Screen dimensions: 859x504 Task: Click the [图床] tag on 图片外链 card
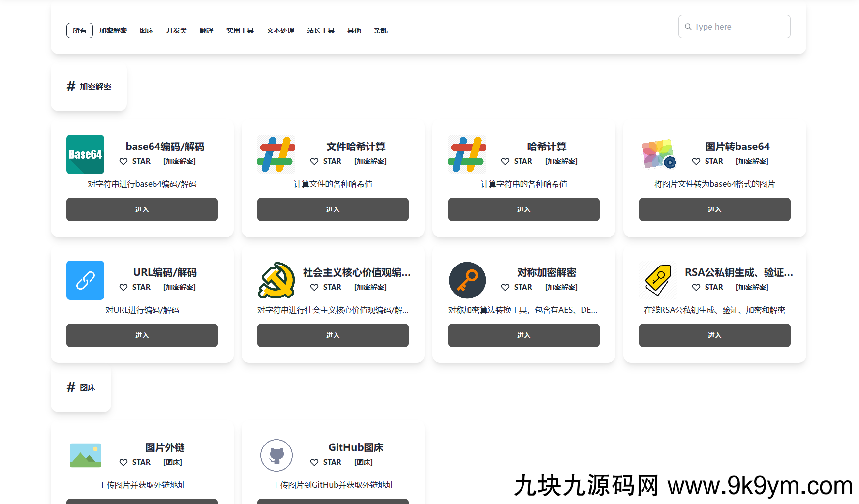tap(173, 462)
